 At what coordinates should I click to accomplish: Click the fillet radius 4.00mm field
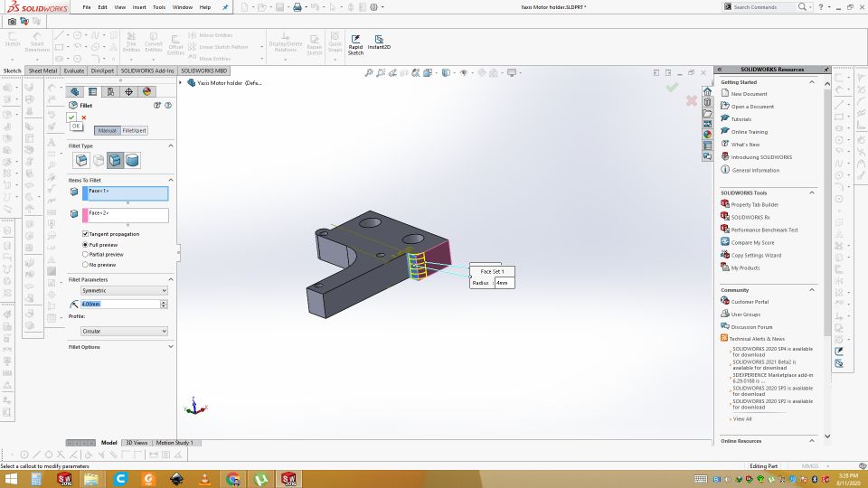[x=120, y=305]
